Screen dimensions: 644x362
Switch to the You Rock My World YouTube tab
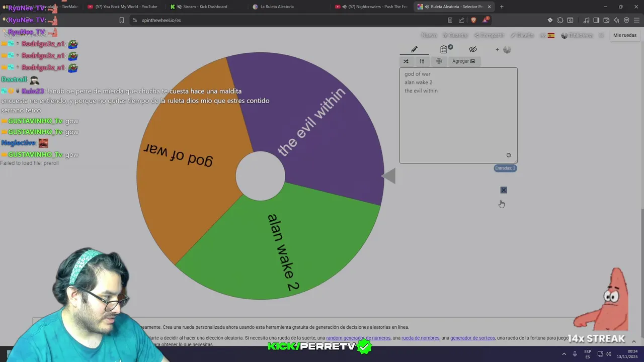click(123, 7)
